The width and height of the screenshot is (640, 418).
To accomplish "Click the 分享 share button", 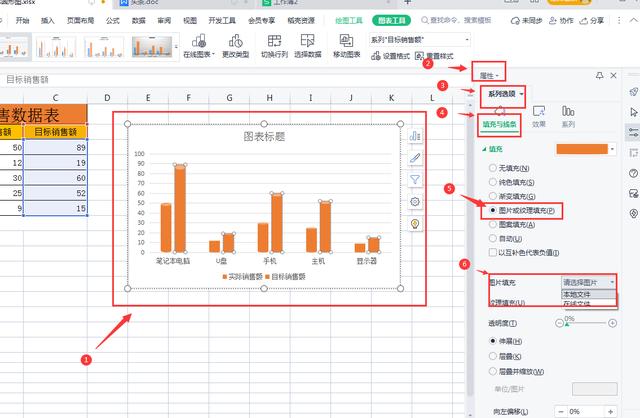I will (591, 20).
